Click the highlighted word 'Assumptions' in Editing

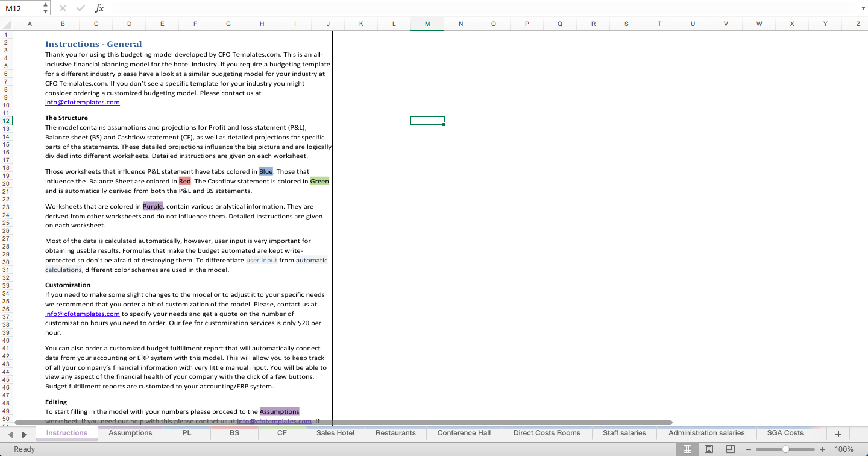279,411
